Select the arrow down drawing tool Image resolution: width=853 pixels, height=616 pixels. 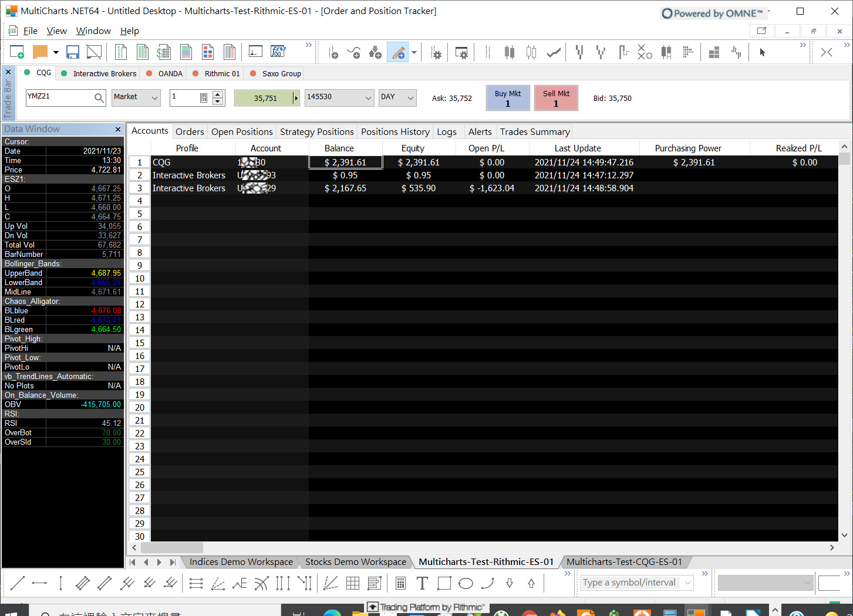pos(510,583)
